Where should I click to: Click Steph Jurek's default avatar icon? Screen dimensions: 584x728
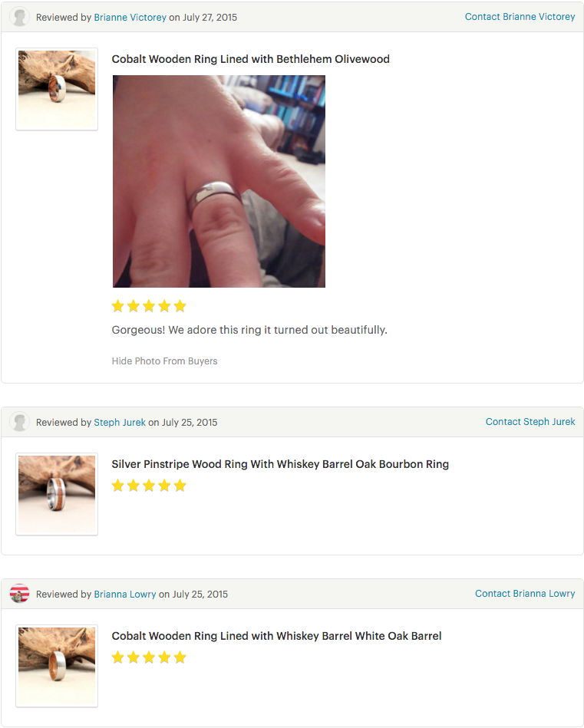coord(19,422)
